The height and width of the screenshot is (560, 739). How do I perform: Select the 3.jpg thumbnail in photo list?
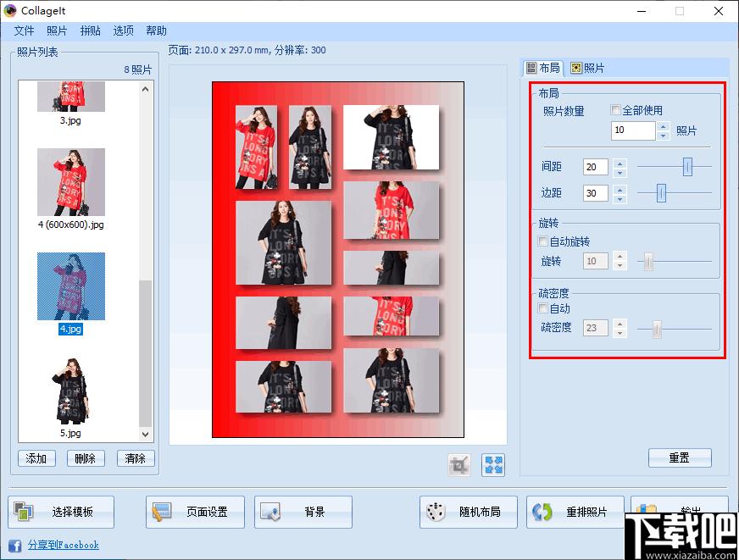[x=71, y=96]
